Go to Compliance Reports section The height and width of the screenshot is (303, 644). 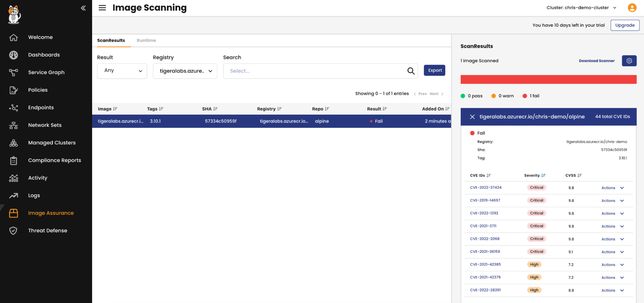point(54,161)
